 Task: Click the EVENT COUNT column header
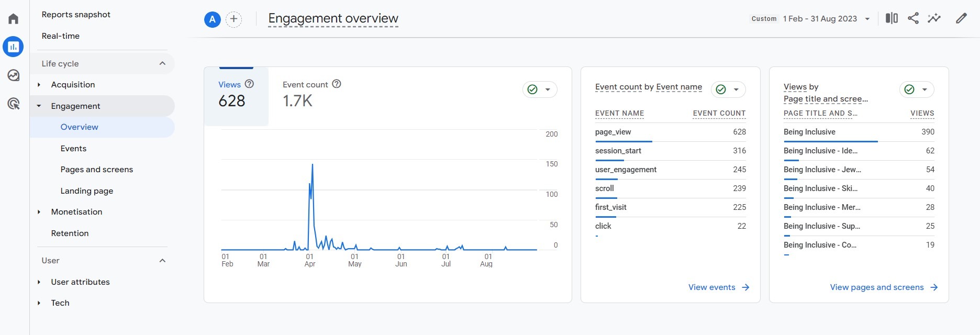pyautogui.click(x=719, y=114)
